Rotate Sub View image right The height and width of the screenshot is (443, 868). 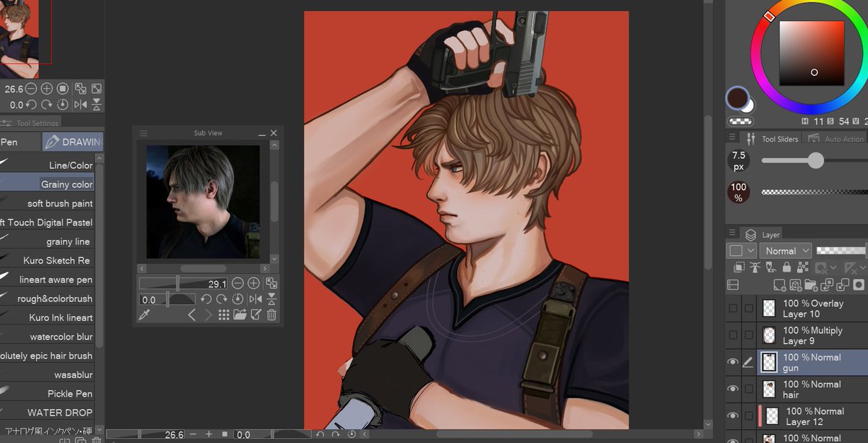click(x=222, y=299)
